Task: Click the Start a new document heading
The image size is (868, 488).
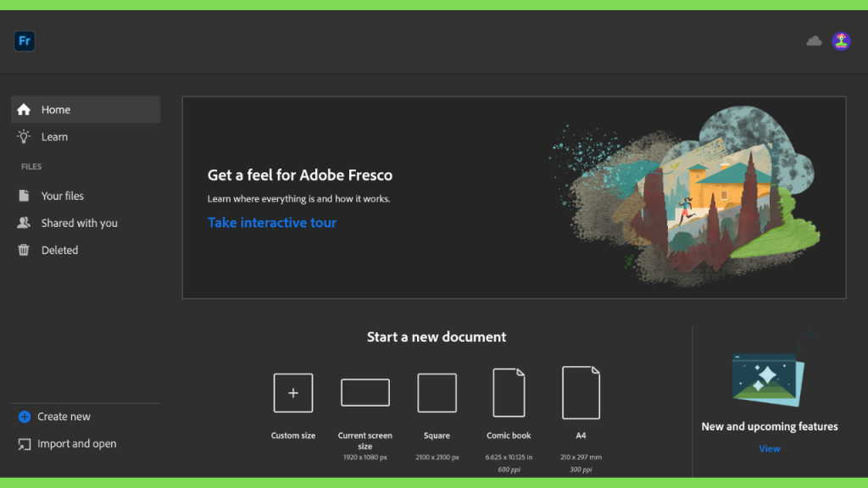Action: (x=437, y=337)
